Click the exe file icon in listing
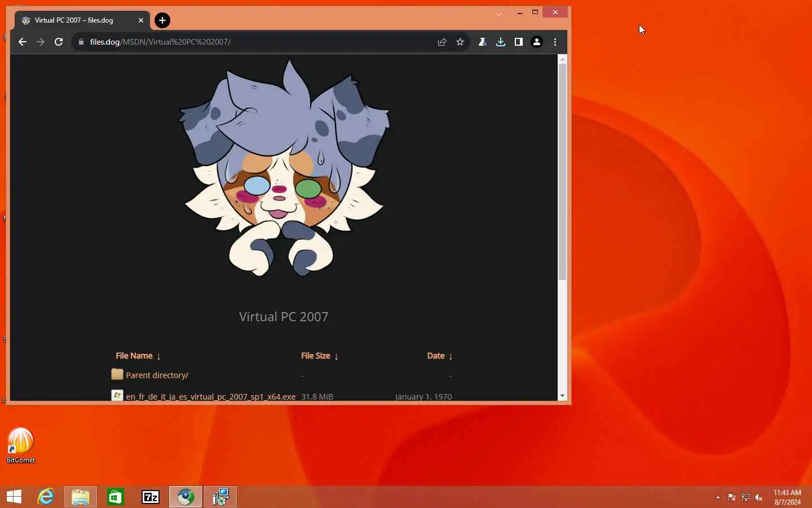The height and width of the screenshot is (508, 812). (117, 396)
